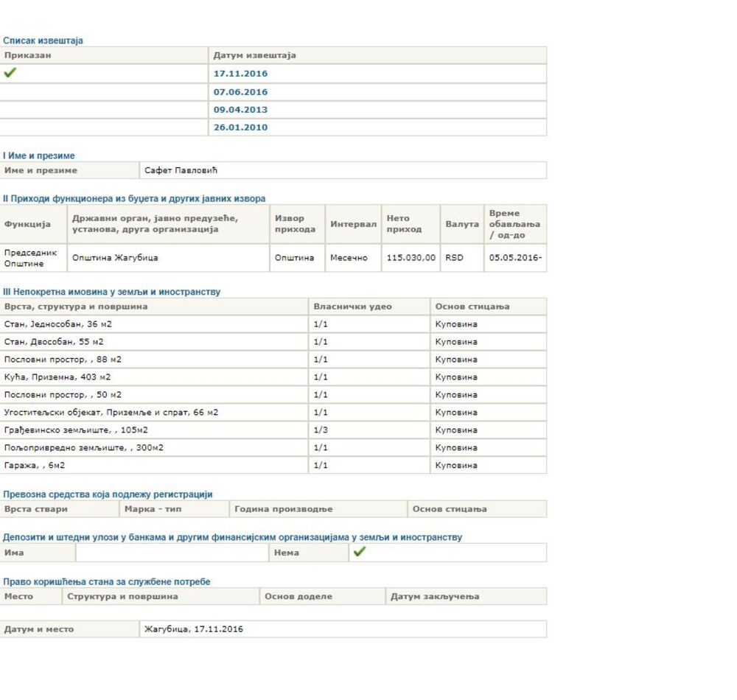
Task: Select the 09.04.2013 report date
Action: tap(240, 110)
